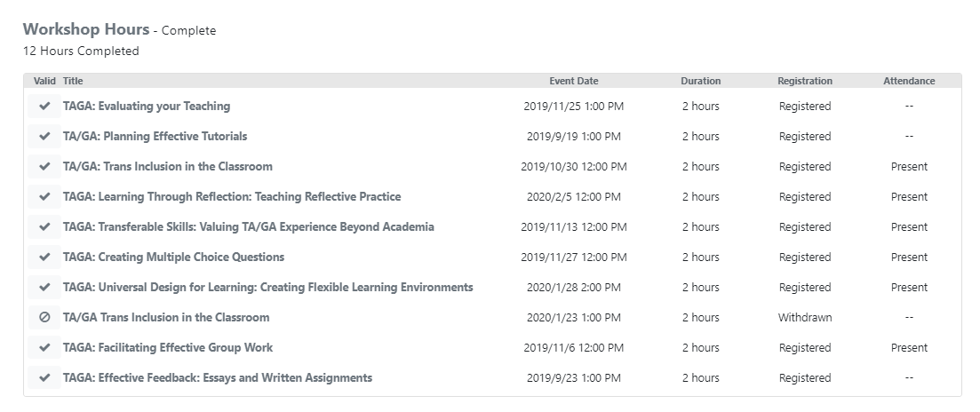
Task: Click the invalid circle-slash icon for withdrawn workshop
Action: (x=44, y=318)
